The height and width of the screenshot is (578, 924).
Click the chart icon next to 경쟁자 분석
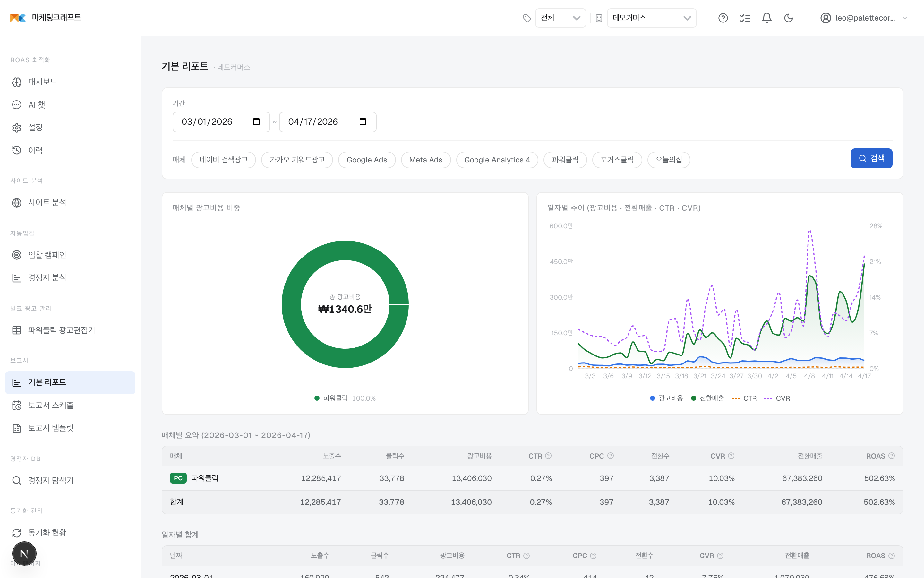[x=16, y=278]
